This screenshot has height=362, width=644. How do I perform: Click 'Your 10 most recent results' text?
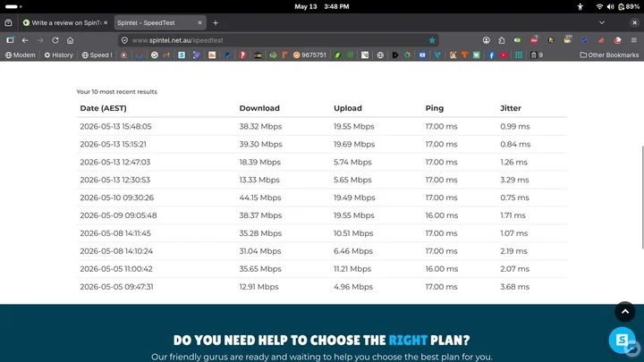click(116, 91)
